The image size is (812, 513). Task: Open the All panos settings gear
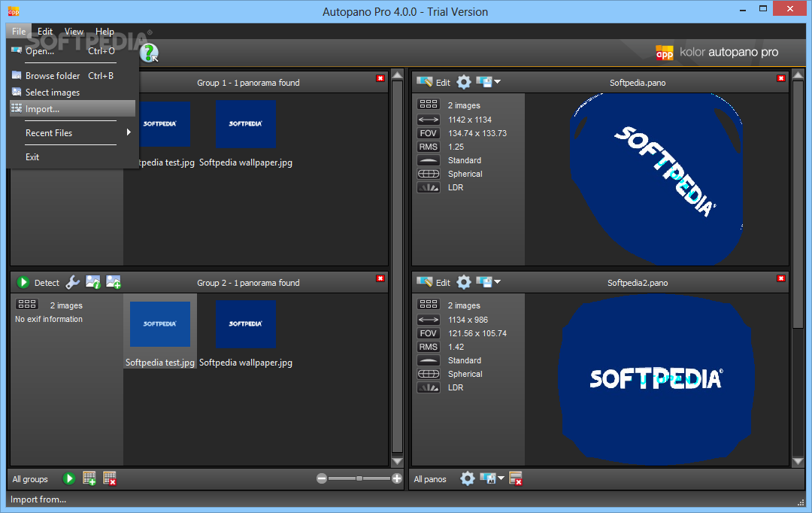(467, 478)
